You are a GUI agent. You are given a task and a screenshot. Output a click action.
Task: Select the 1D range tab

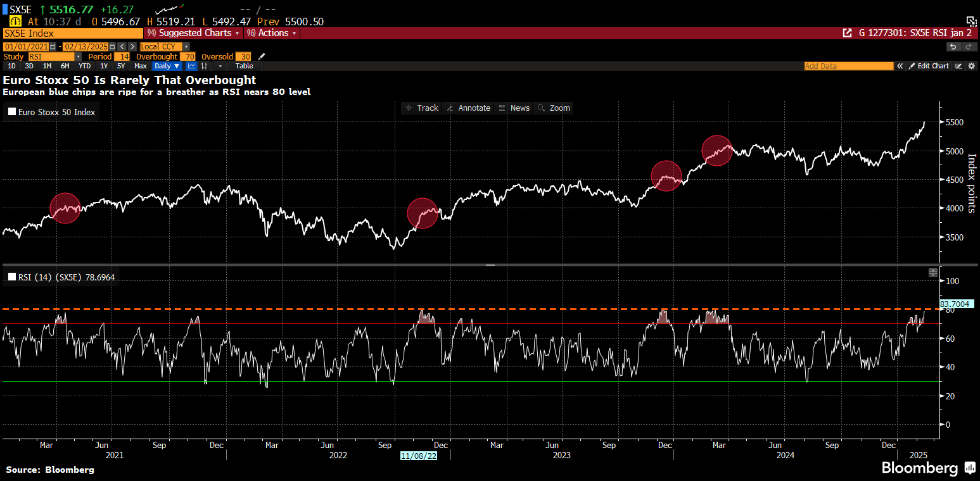[x=11, y=66]
